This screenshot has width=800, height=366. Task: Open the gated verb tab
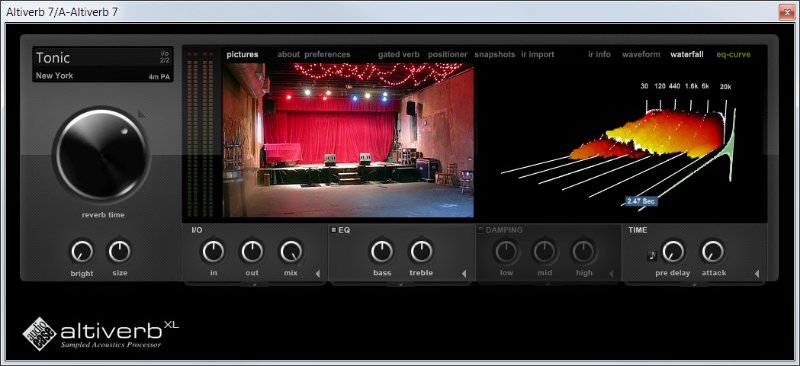coord(399,55)
